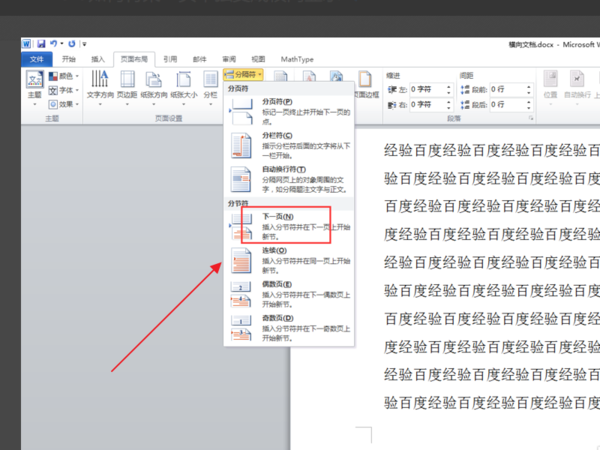The width and height of the screenshot is (600, 450).
Task: Click the left indent icon beside 左
Action: (392, 90)
